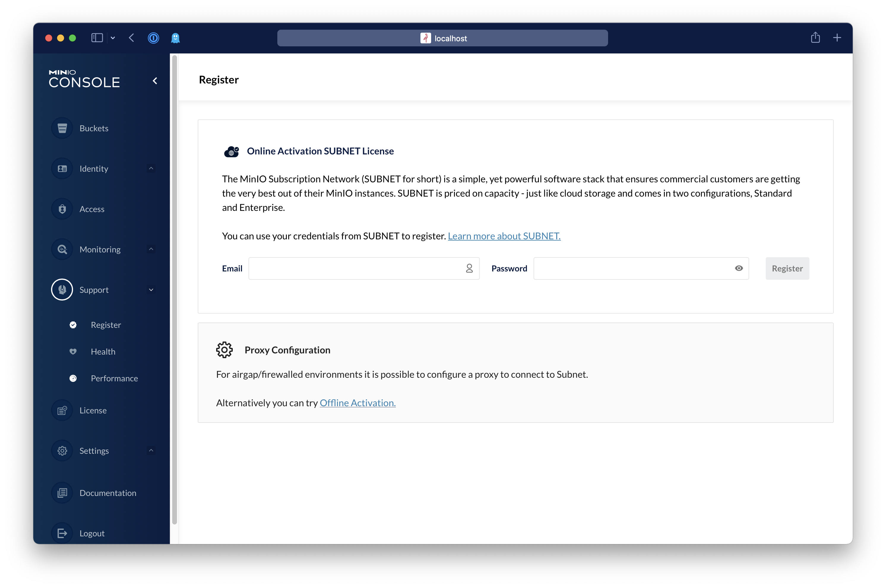
Task: Click the Register button
Action: pyautogui.click(x=787, y=268)
